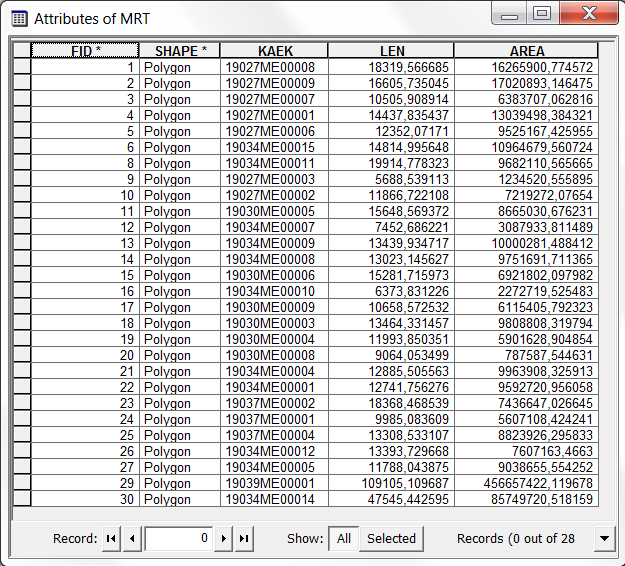Click the Attributes of MRT table icon
Image resolution: width=625 pixels, height=566 pixels.
coord(19,19)
